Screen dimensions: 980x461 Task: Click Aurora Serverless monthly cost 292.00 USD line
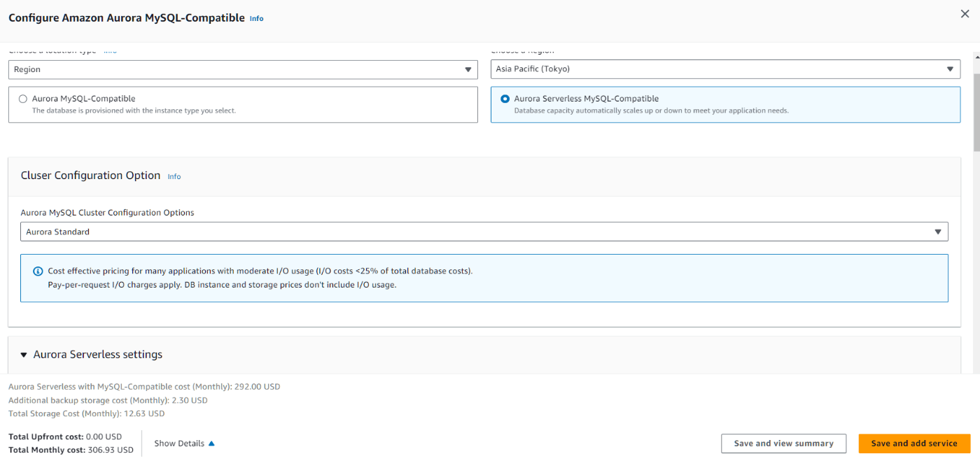144,386
